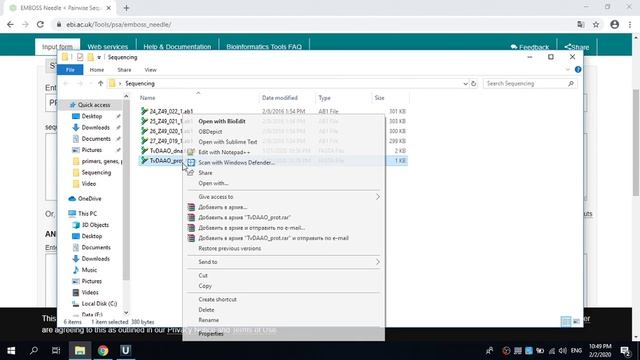Choose Cut from context menu
This screenshot has width=640, height=360.
[203, 276]
